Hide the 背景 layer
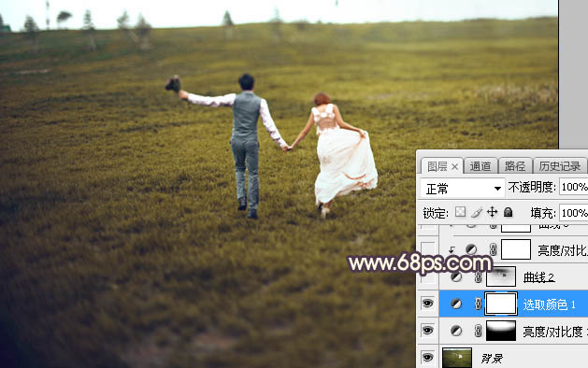Screen dimensions: 588x368 [x=427, y=357]
